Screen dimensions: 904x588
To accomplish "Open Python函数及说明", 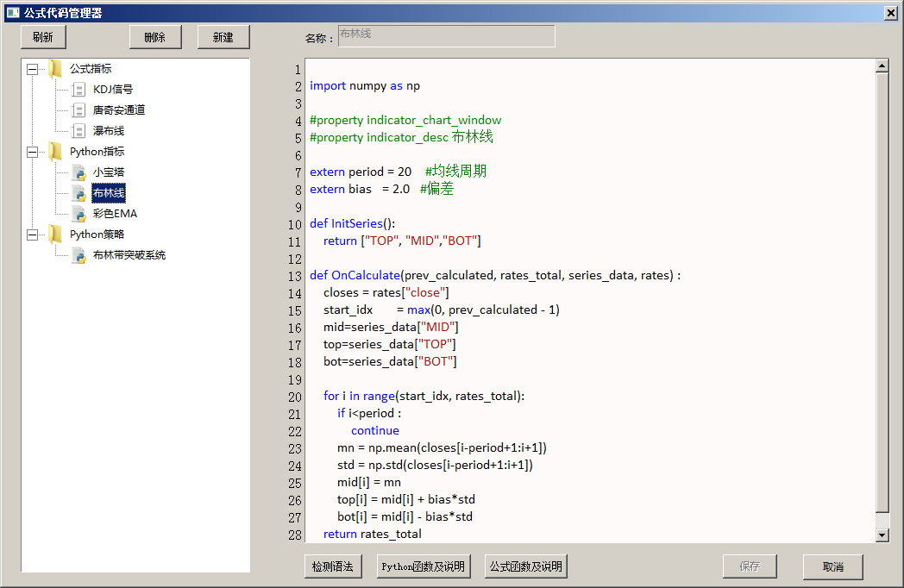I will tap(424, 566).
